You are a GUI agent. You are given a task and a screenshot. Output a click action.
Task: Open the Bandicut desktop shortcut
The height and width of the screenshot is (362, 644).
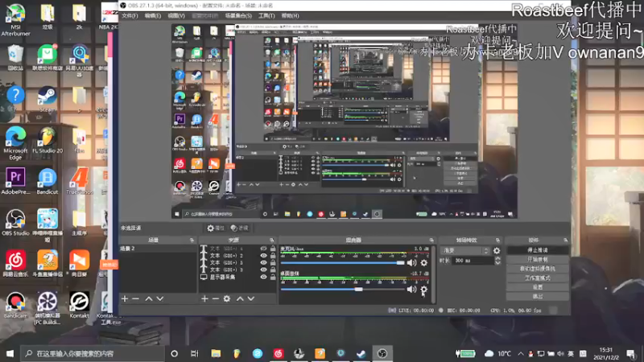point(47,181)
